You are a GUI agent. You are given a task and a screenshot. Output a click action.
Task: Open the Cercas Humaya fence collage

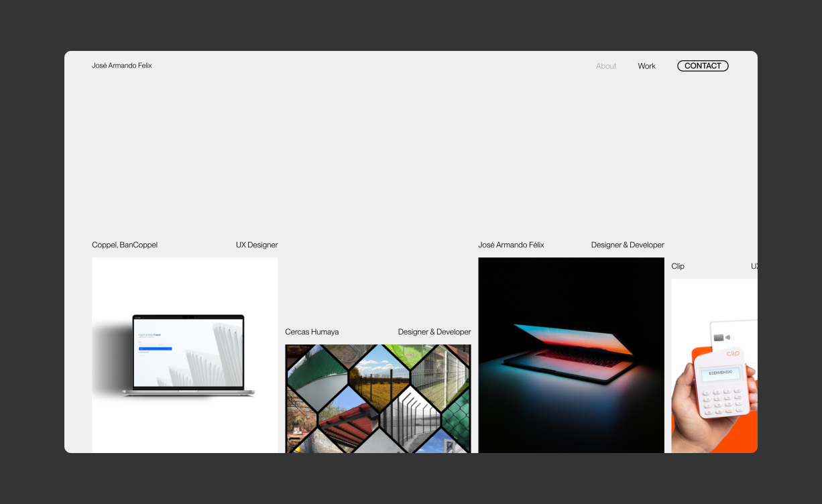click(377, 398)
